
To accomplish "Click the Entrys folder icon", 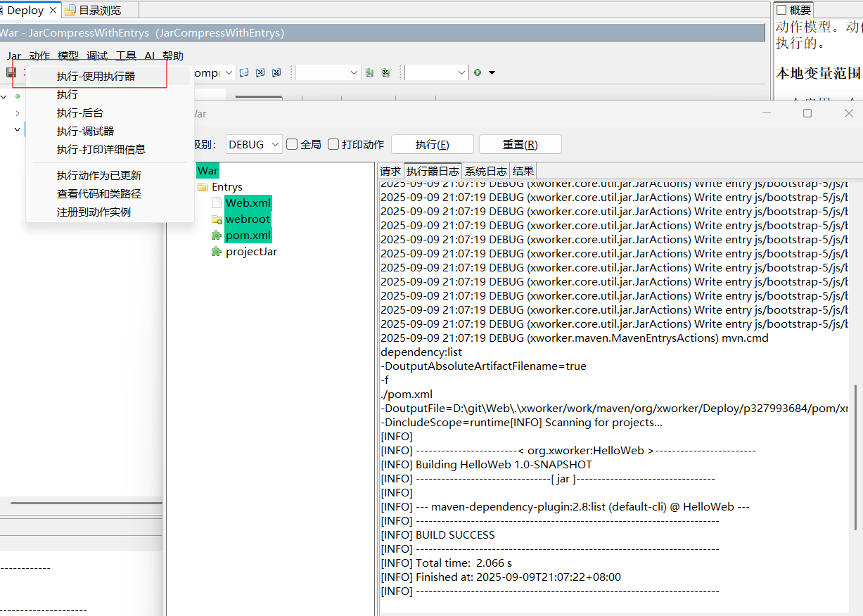I will 203,187.
